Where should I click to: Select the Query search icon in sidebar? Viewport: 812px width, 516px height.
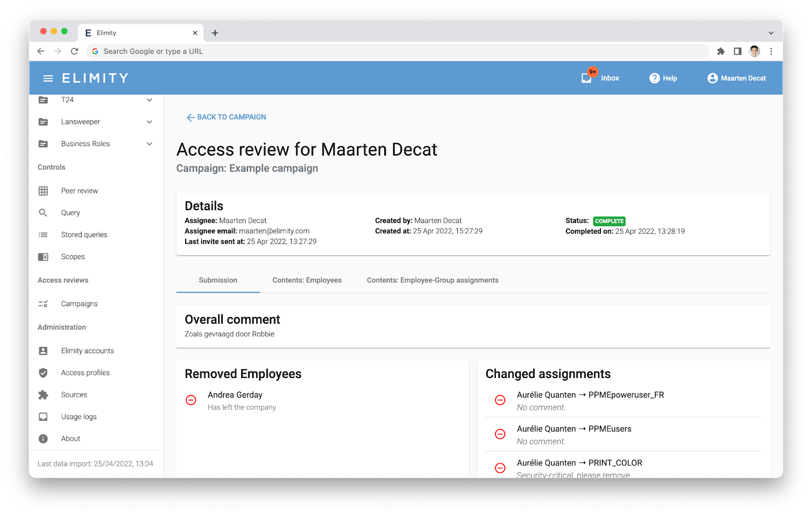[x=44, y=213]
